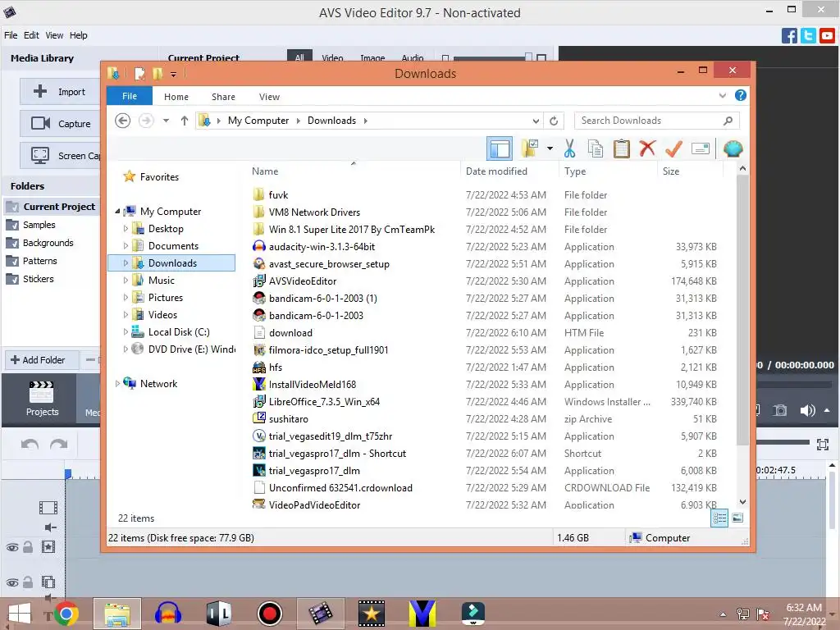Open Bandicam record icon in taskbar

click(x=269, y=614)
